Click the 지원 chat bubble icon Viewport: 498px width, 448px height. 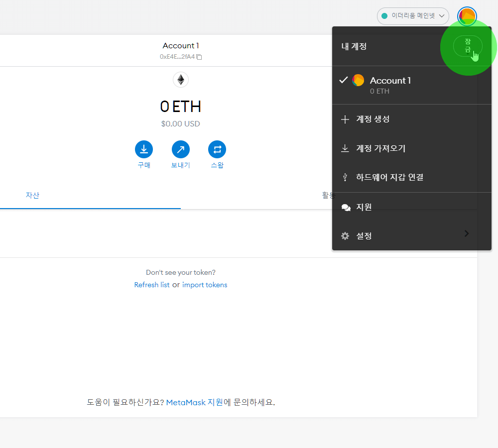click(x=346, y=207)
